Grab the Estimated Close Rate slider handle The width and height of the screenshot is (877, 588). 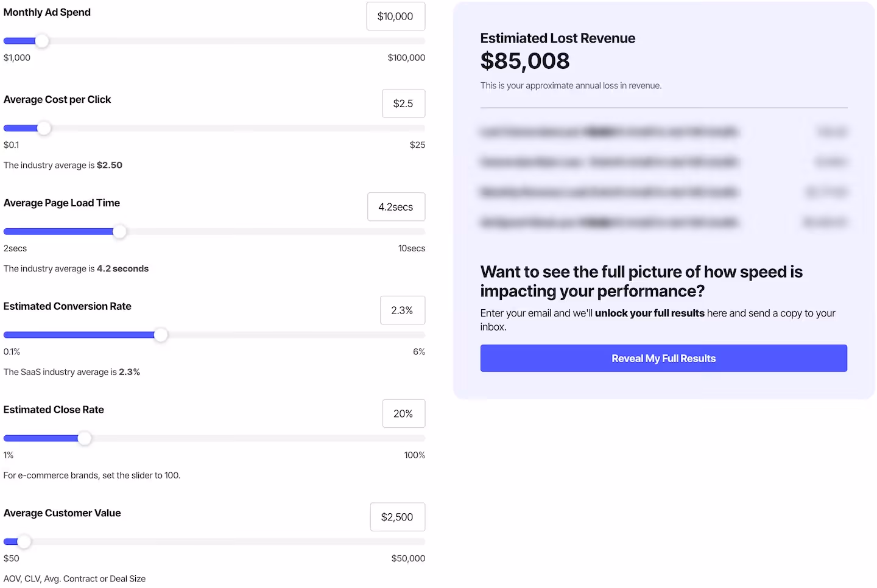coord(85,438)
